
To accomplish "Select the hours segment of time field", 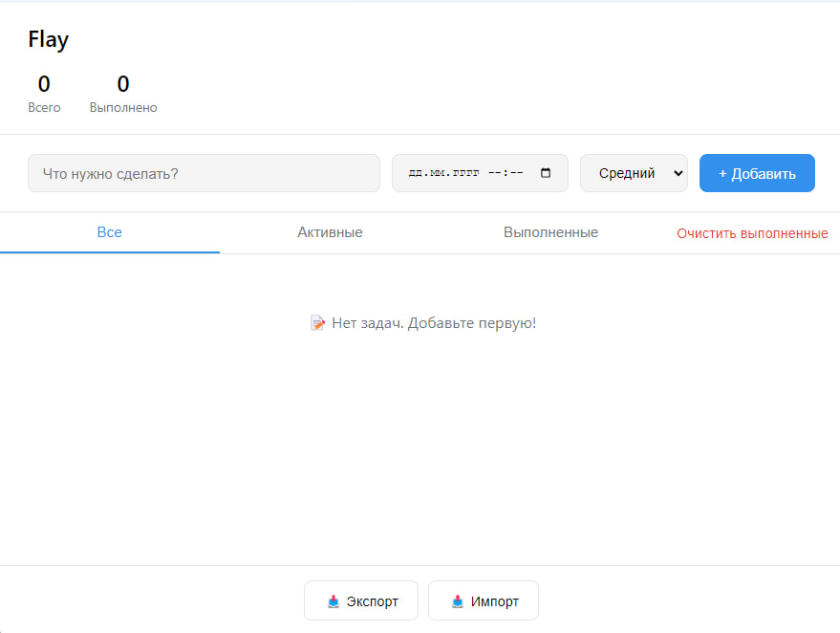I will 494,174.
